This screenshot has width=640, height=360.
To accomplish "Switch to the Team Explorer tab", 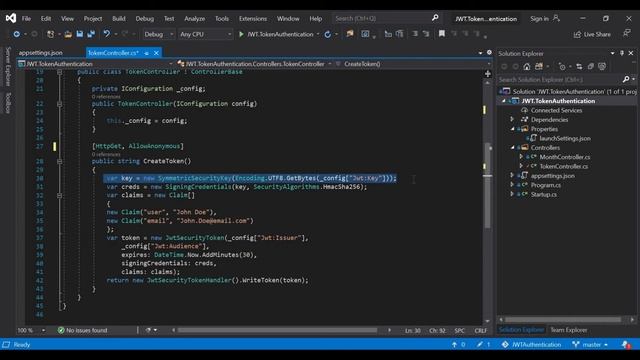I will tap(569, 330).
